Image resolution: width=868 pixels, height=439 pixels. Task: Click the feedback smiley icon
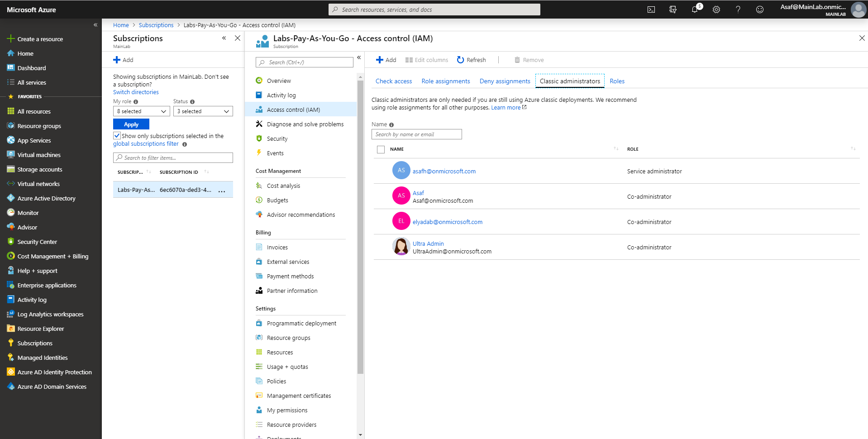tap(760, 10)
